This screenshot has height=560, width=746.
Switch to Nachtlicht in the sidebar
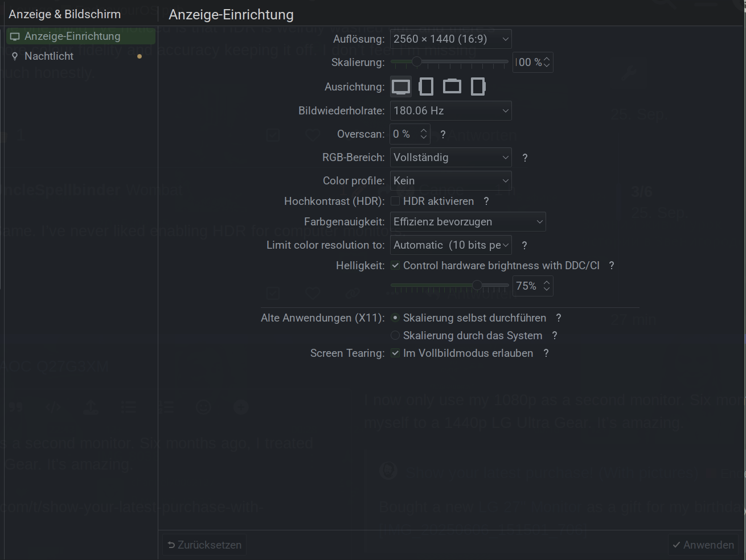tap(49, 56)
